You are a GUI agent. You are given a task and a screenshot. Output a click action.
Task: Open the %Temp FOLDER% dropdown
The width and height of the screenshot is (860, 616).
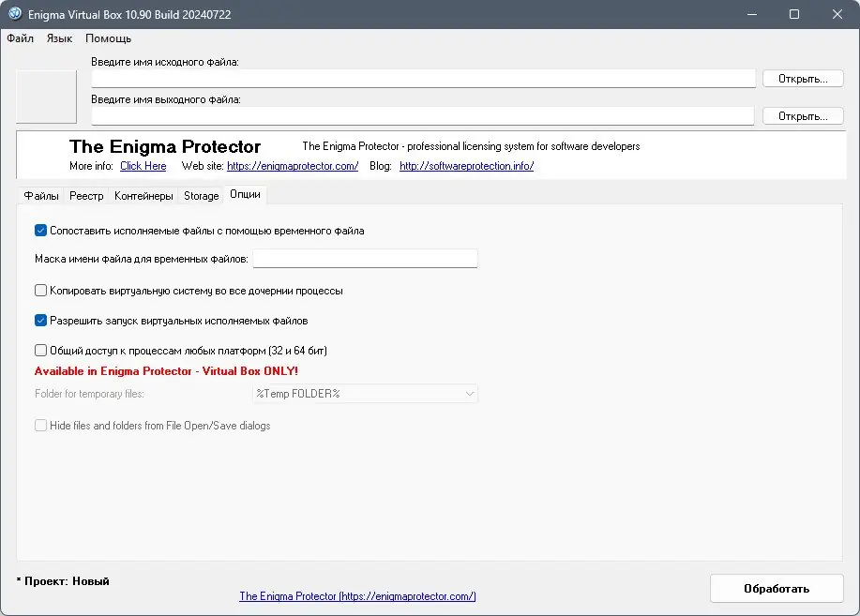(365, 394)
